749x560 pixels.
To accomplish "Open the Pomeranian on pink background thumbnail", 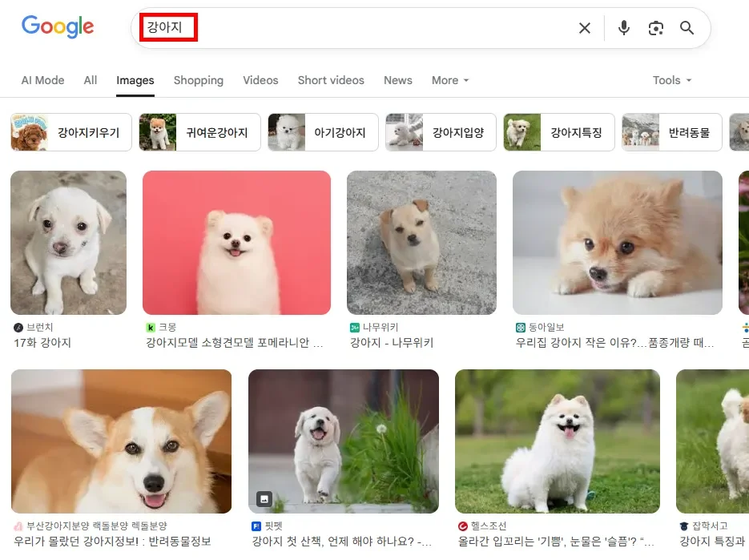I will tap(236, 242).
